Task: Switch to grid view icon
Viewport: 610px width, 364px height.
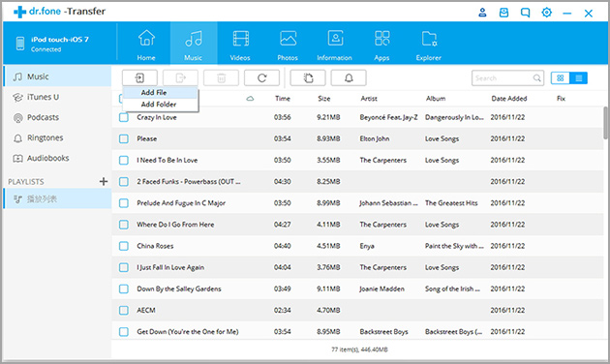Action: pos(561,78)
